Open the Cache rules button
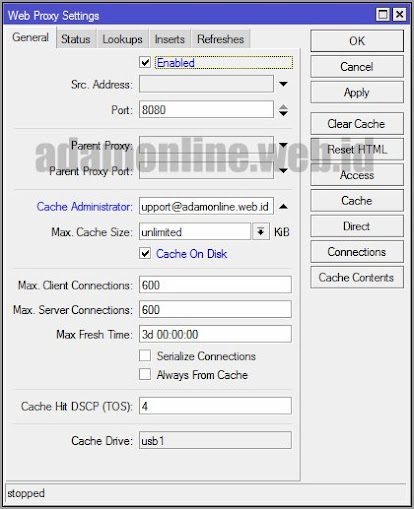Screen dimensions: 414x509 point(357,201)
